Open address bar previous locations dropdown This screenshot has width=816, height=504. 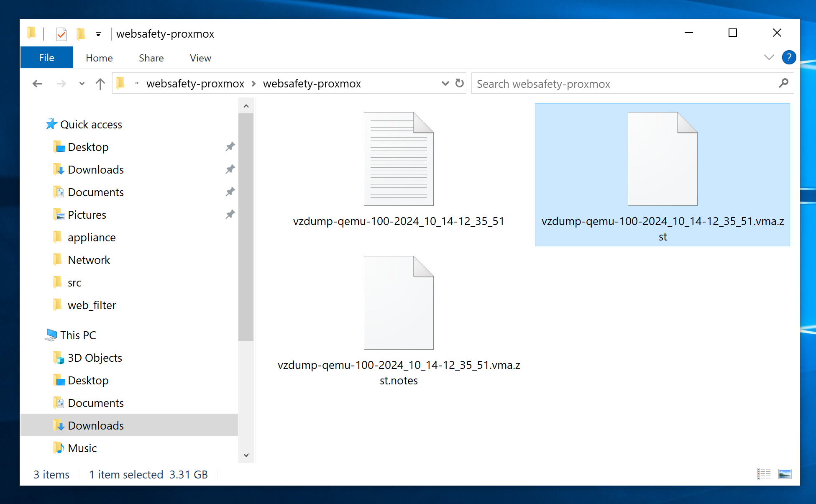point(445,84)
